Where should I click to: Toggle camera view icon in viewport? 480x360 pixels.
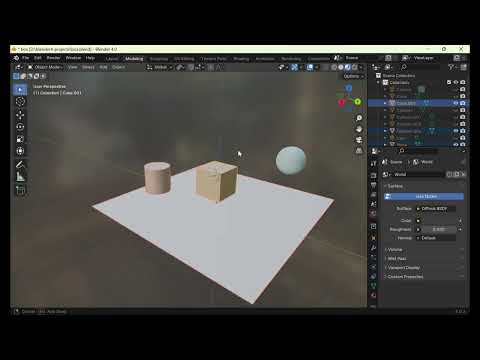tap(359, 140)
